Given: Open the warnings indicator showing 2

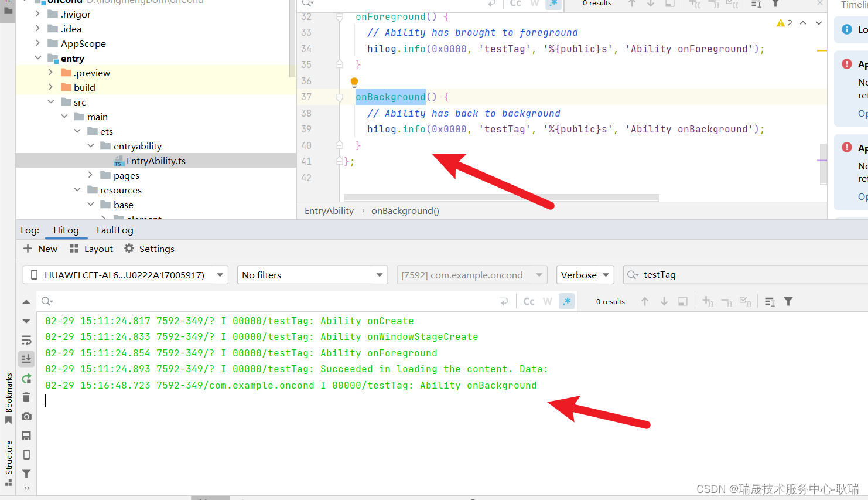Looking at the screenshot, I should pyautogui.click(x=784, y=23).
